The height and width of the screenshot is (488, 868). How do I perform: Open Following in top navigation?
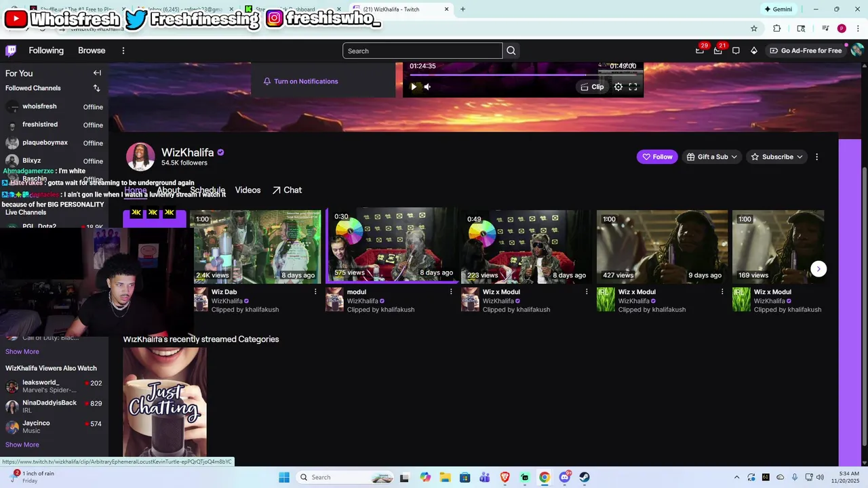coord(46,51)
